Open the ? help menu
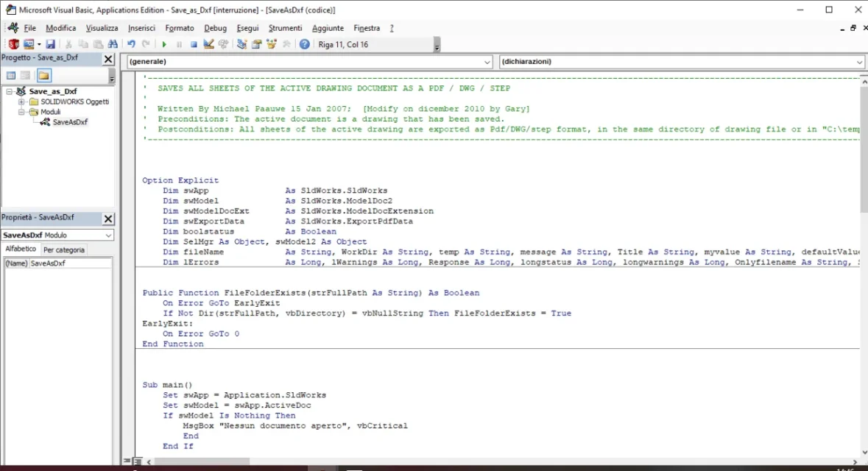Screen dimensions: 868x471 [392, 28]
